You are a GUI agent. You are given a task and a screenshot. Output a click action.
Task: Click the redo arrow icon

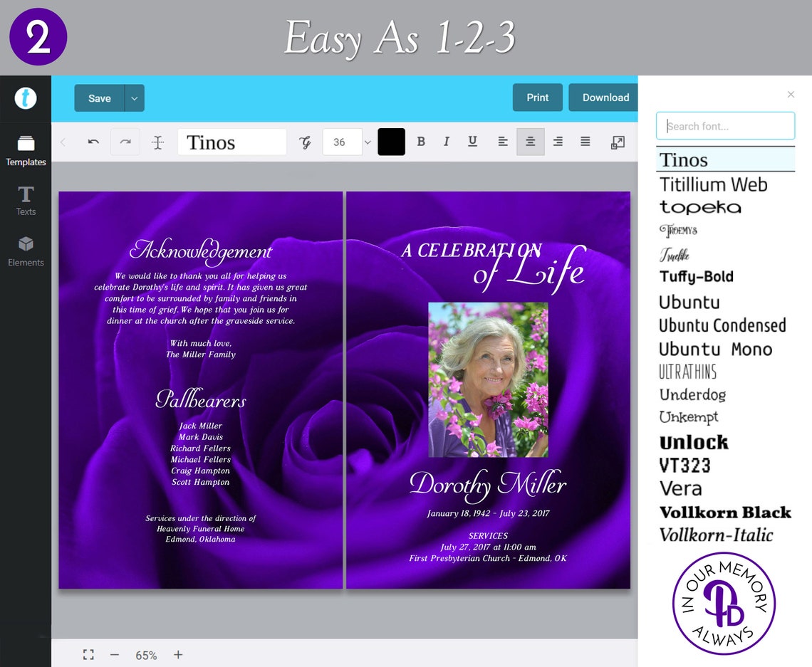125,142
